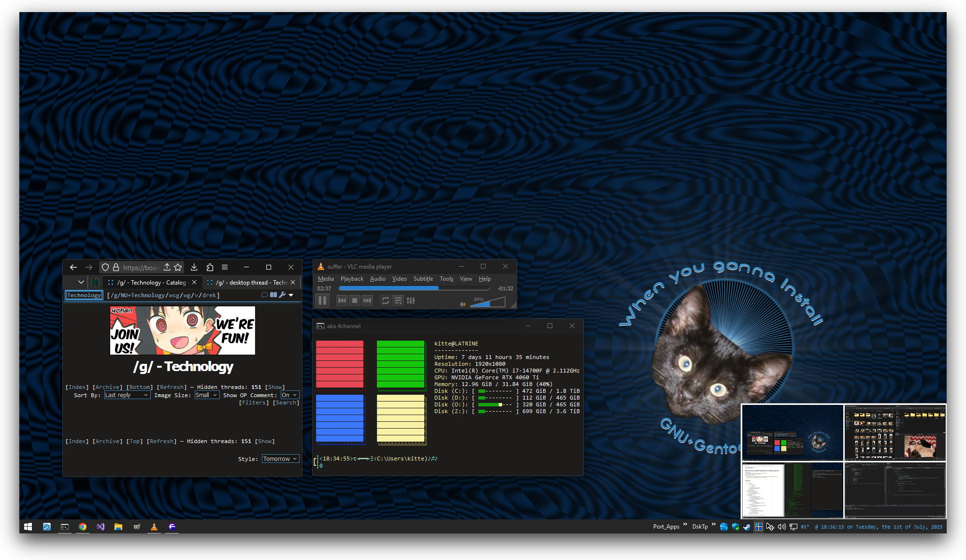Screen dimensions: 966x560
Task: Open the browser downloads panel
Action: 194,267
